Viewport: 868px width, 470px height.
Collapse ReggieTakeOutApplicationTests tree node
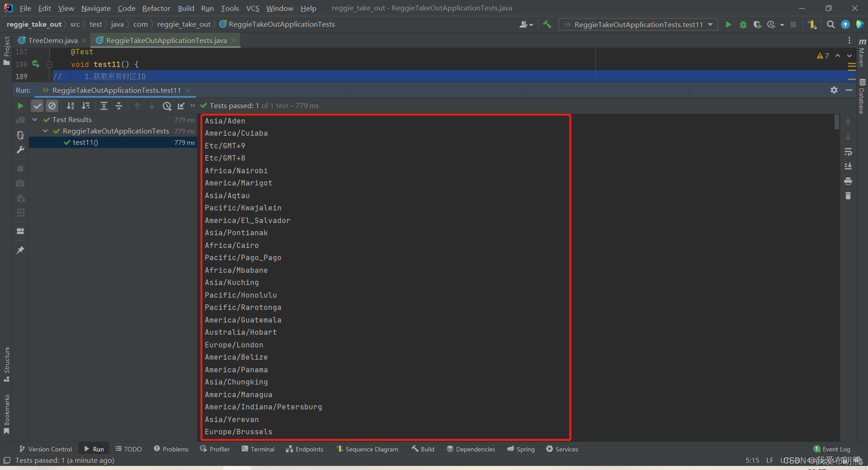(x=45, y=131)
